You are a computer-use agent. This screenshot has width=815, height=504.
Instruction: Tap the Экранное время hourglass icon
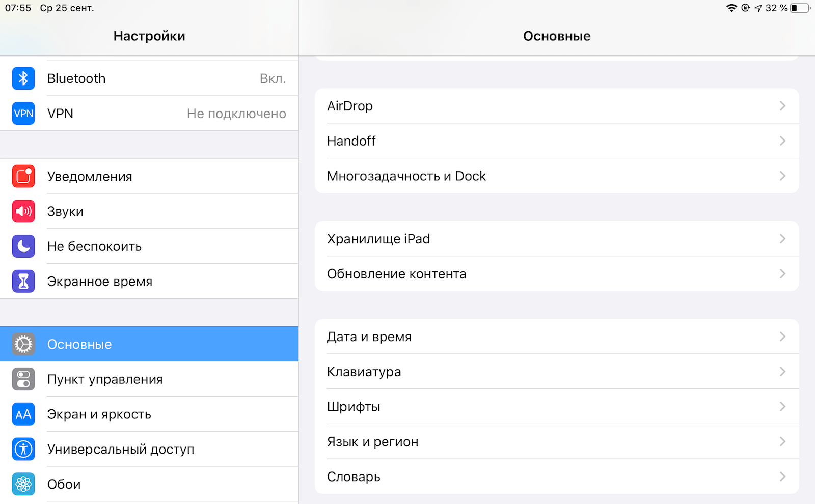(23, 282)
